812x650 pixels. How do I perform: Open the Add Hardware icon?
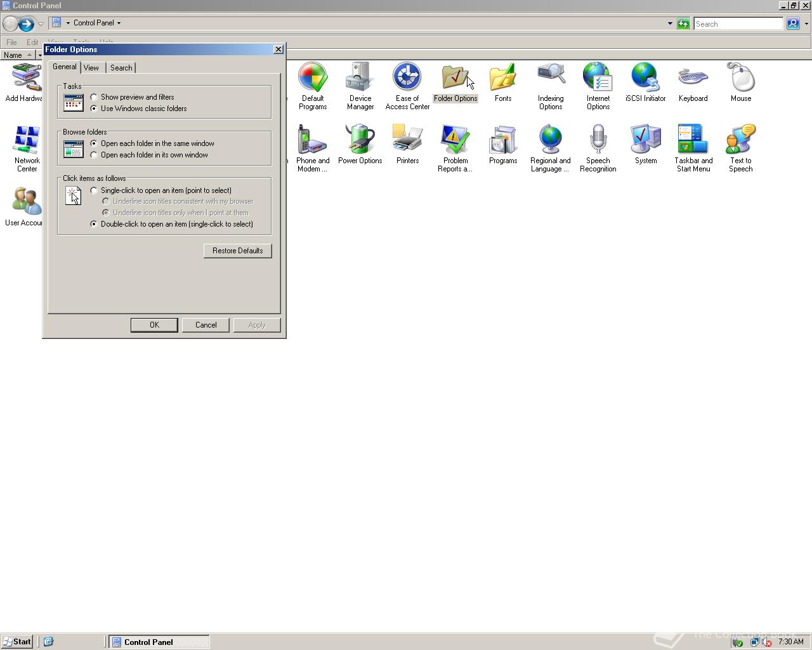(25, 83)
